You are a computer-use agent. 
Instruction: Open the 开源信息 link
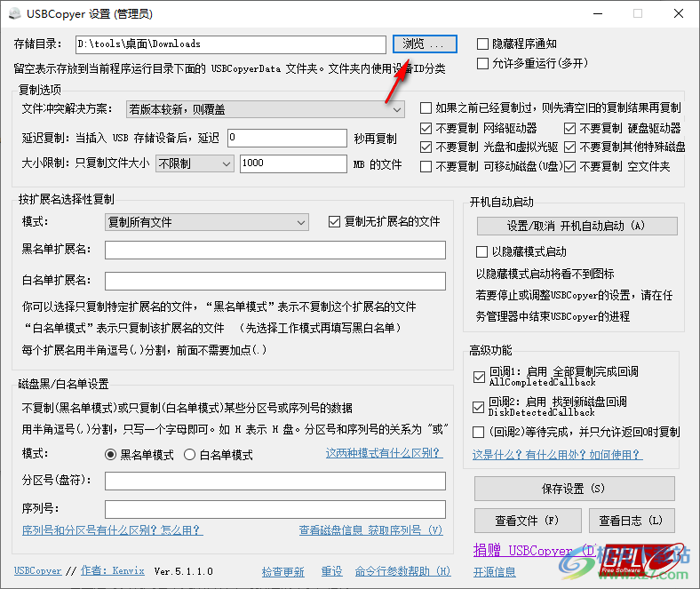(x=495, y=571)
